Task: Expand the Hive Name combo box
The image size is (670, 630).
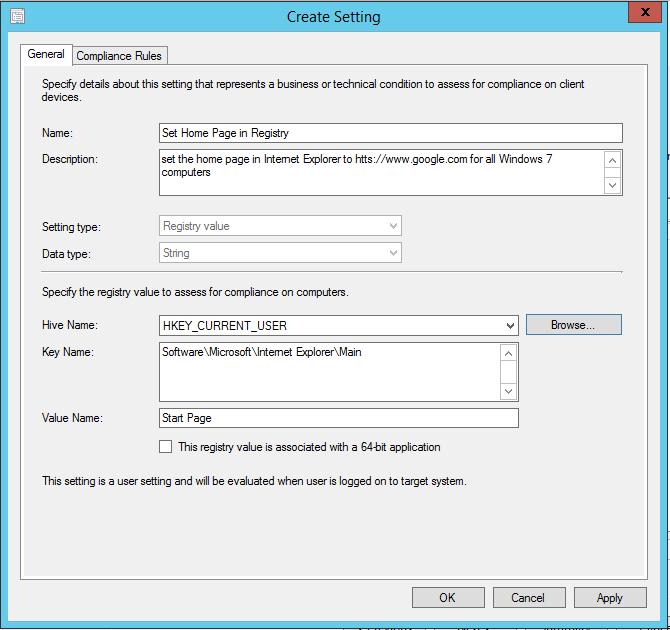Action: 338,326
